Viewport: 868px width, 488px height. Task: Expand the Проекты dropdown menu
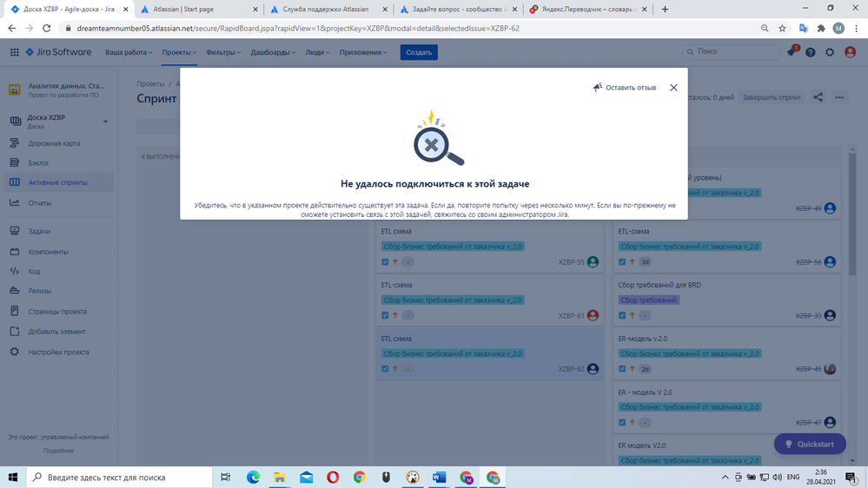[x=179, y=52]
